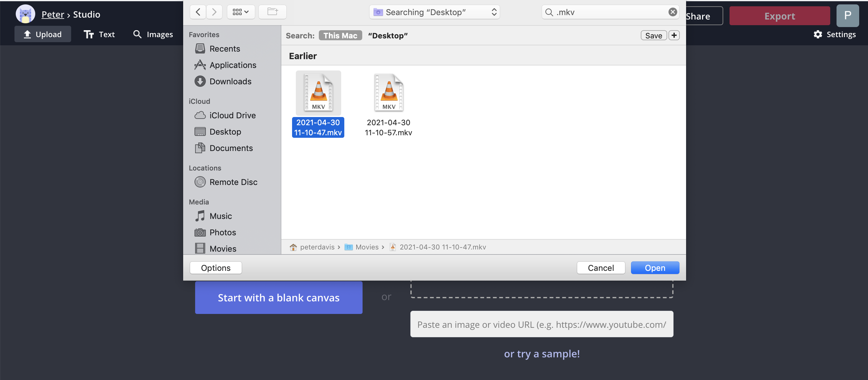Select the Text tool in the Studio toolbar
Viewport: 868px width, 380px height.
click(x=99, y=34)
